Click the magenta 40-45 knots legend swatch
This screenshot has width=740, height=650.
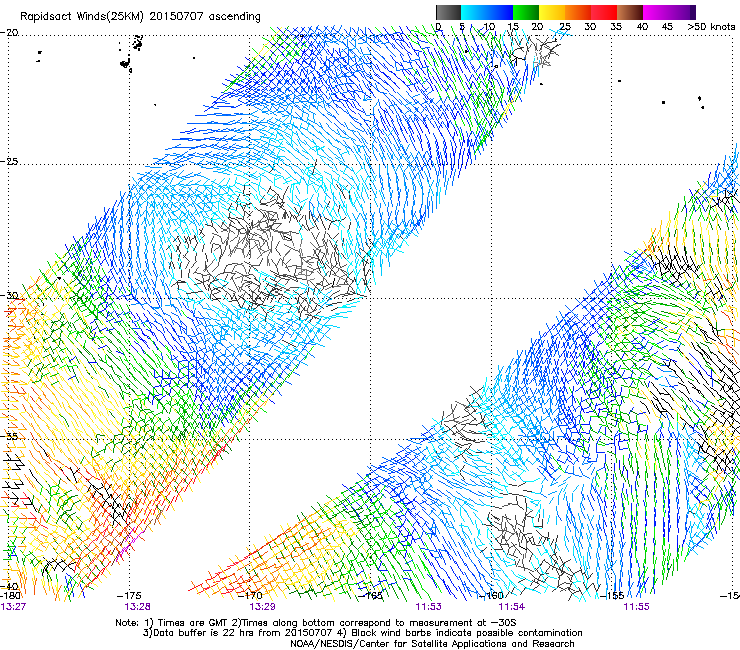click(x=656, y=12)
